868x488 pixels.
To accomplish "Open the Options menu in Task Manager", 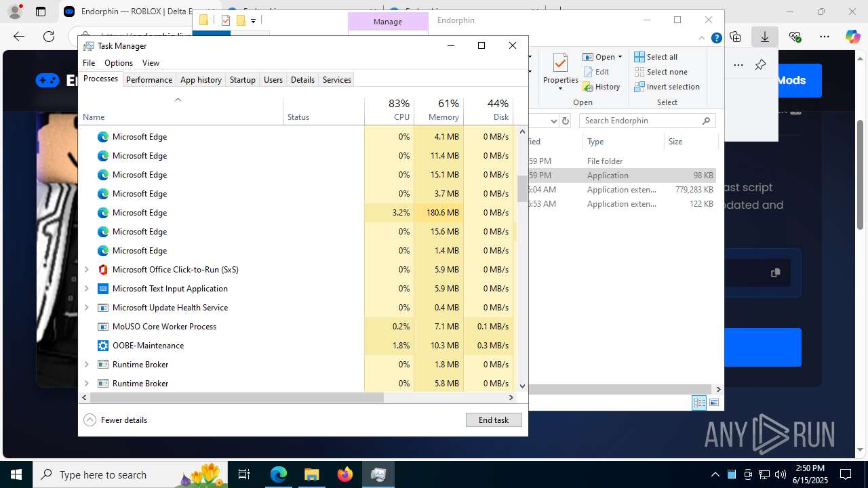I will coord(119,63).
